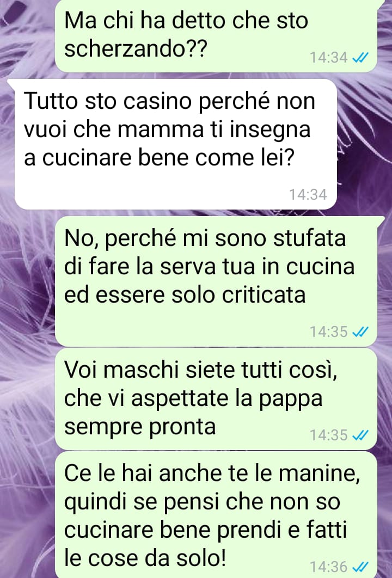Tap the word 'scherzando??' in the top message

[x=136, y=48]
